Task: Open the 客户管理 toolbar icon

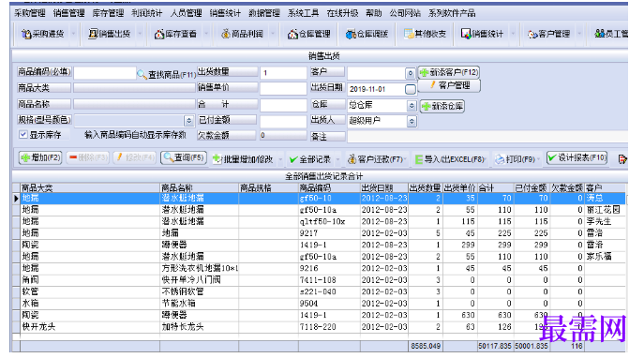Action: [x=532, y=34]
